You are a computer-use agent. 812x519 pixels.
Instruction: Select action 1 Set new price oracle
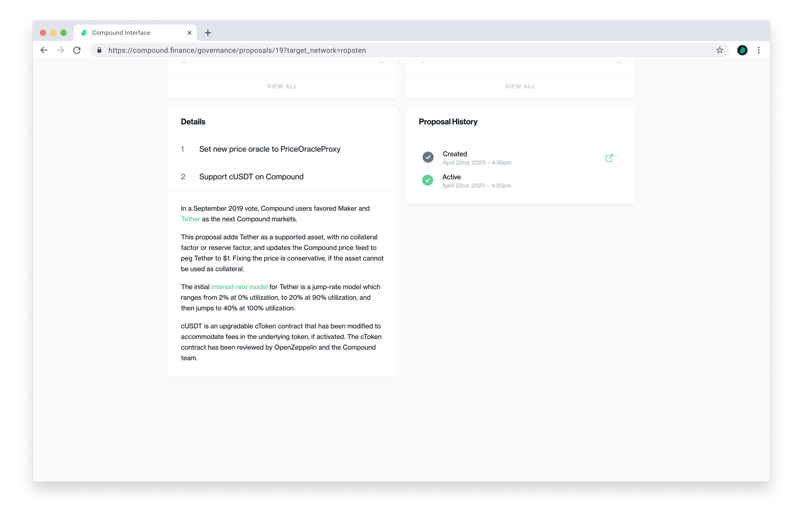282,149
